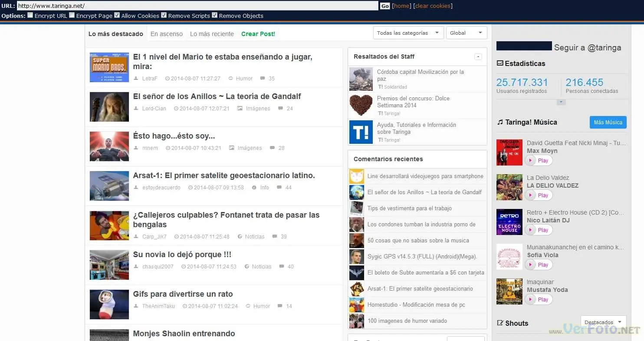
Task: Click the avatar beside Sygic GPS comment
Action: tap(357, 257)
